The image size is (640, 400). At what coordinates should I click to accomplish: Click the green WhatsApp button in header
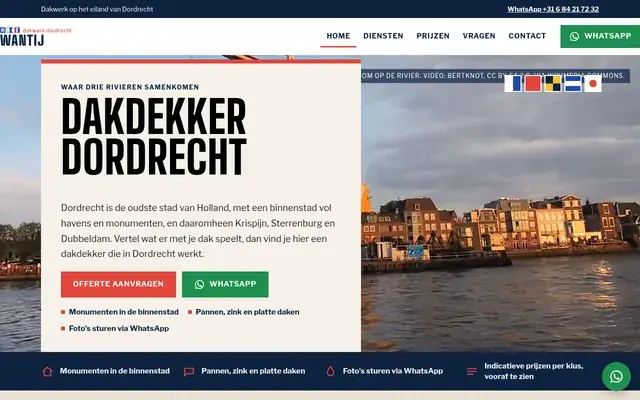[600, 36]
